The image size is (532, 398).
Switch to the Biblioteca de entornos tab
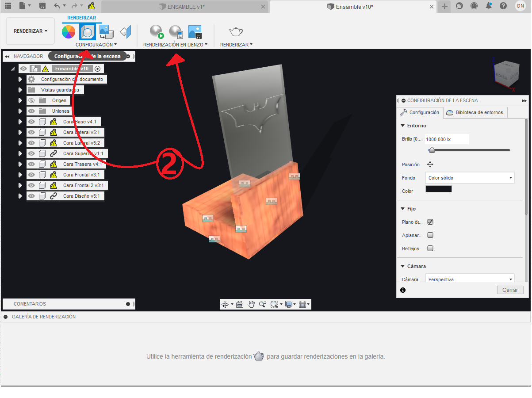[x=475, y=112]
